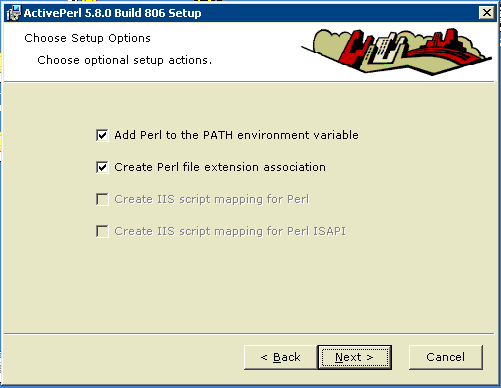Click 'Create Perl file extension association' label text
The height and width of the screenshot is (388, 501).
pos(220,167)
